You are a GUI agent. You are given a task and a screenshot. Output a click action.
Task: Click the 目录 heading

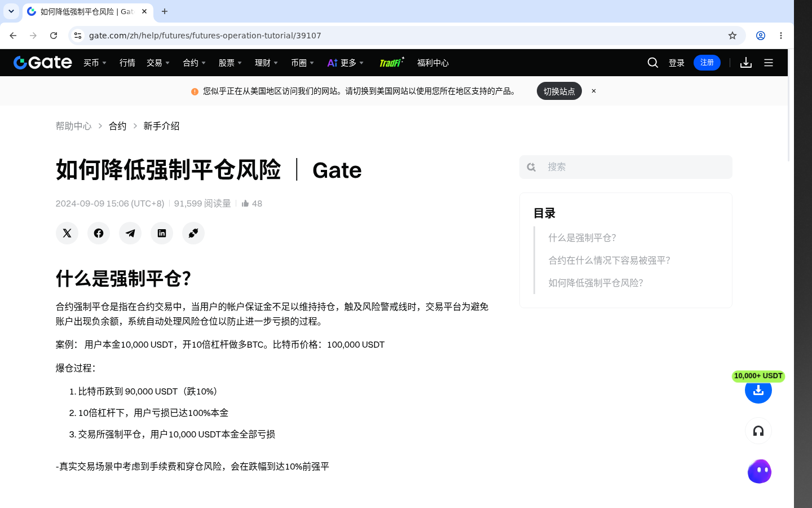[545, 213]
